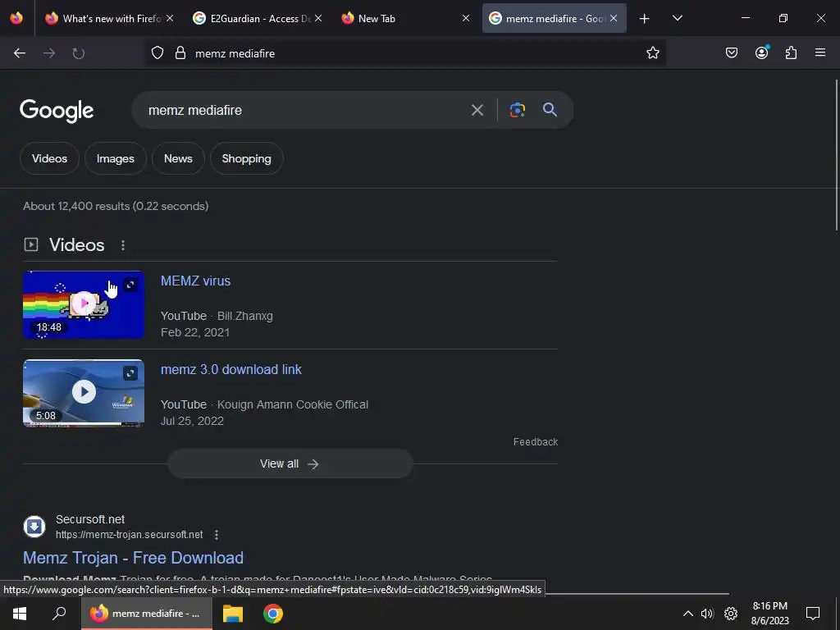Click the play button on memz 3.0 video
This screenshot has width=840, height=630.
tap(84, 391)
